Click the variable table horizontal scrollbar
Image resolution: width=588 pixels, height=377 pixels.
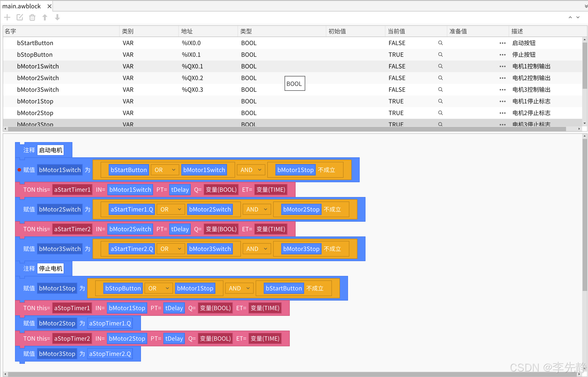point(286,129)
